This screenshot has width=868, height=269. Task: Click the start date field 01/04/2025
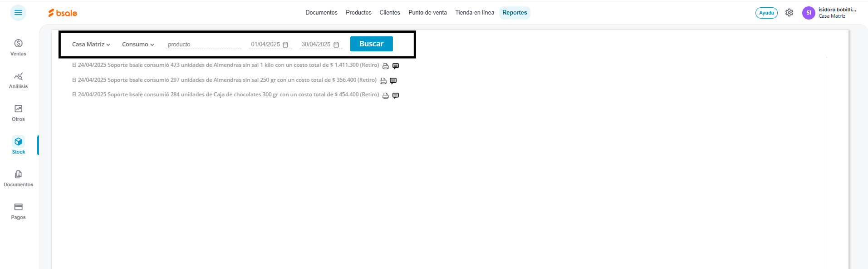click(x=265, y=45)
